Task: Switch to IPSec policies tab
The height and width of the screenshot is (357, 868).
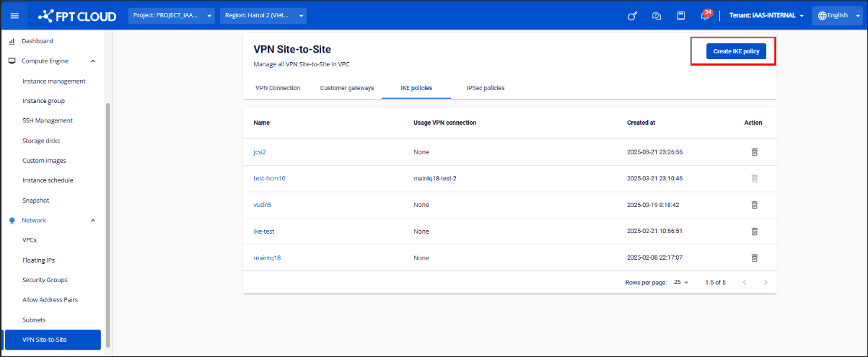Action: point(486,88)
